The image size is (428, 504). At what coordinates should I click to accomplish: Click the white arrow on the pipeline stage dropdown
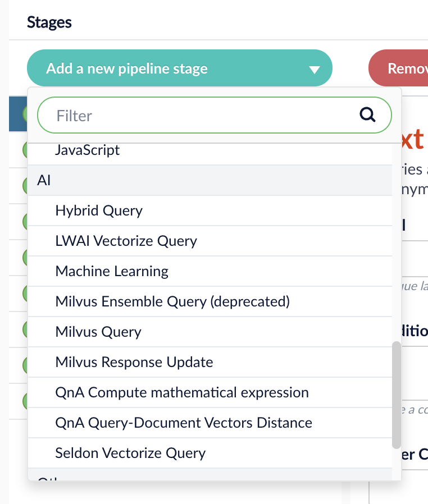click(x=314, y=70)
